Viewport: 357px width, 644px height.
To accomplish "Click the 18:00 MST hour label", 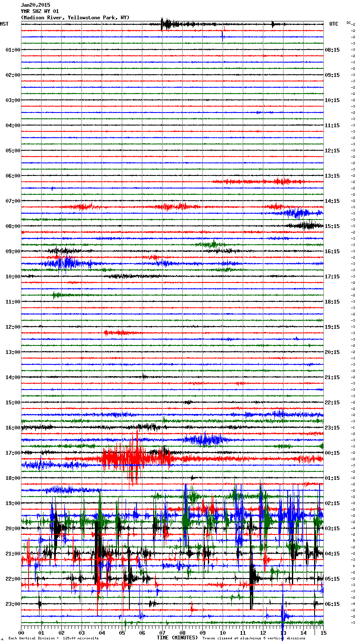I will pyautogui.click(x=13, y=478).
